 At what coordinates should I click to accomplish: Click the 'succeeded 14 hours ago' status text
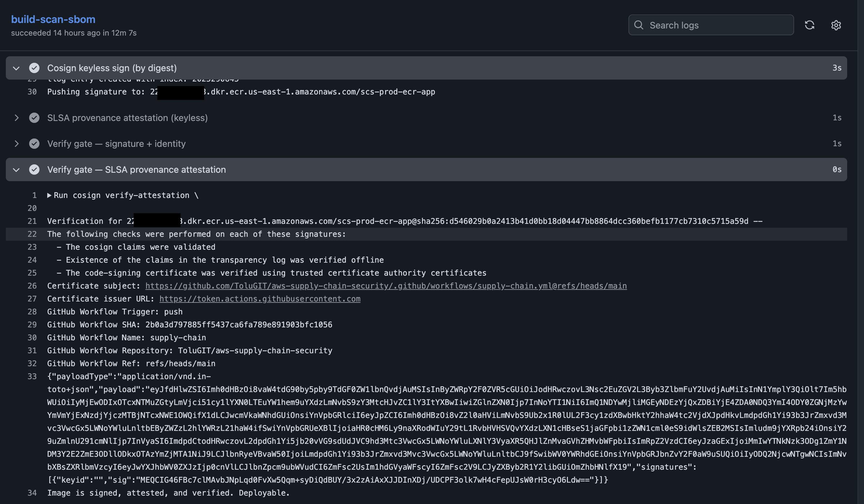(x=74, y=33)
